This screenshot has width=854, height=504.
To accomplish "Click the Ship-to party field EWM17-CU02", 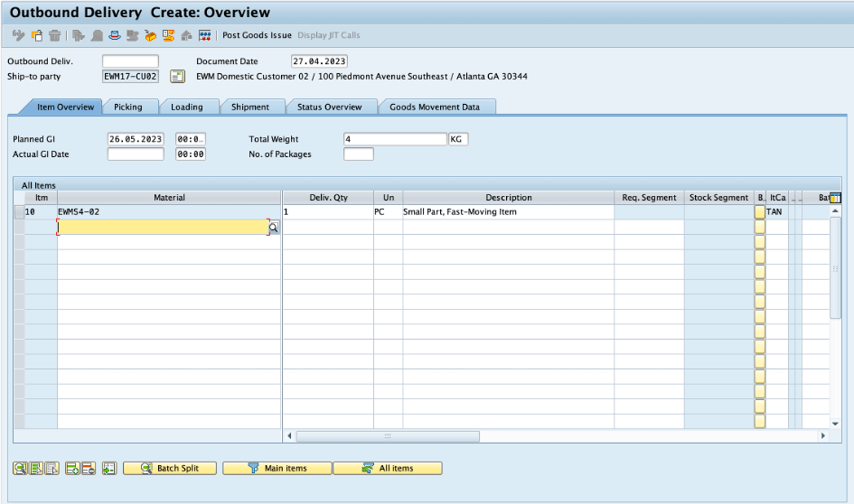I will 131,76.
